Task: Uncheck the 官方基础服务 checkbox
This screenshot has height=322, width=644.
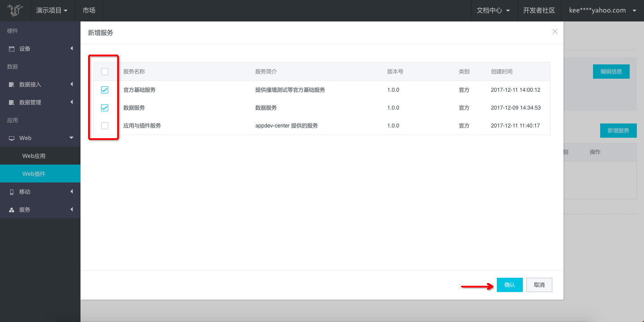Action: pyautogui.click(x=105, y=90)
